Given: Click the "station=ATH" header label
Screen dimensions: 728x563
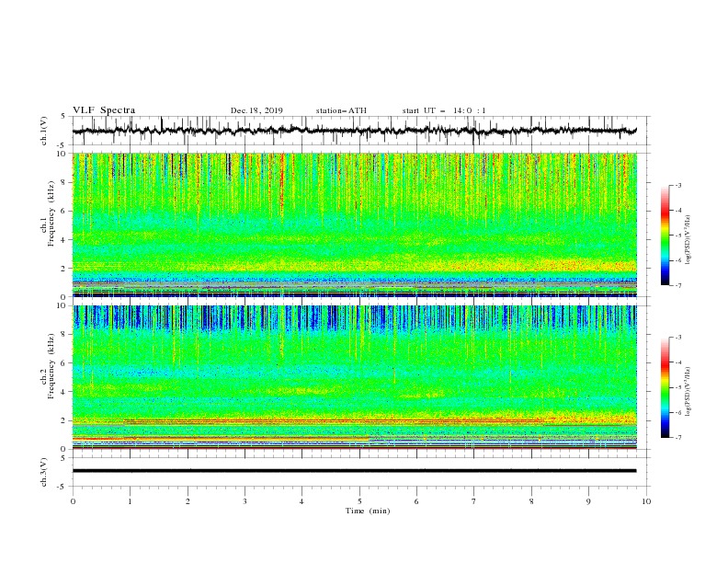Looking at the screenshot, I should (x=341, y=110).
